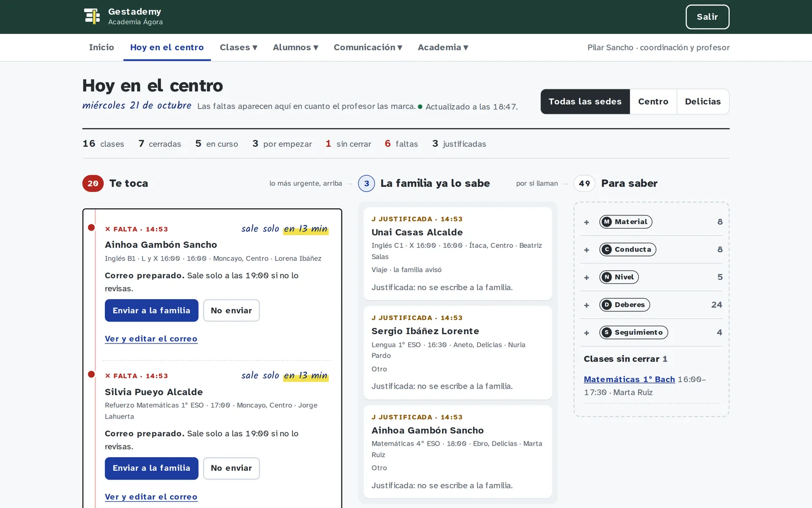Open Ver y editar el correo for Ainhoa
This screenshot has width=812, height=508.
(151, 339)
